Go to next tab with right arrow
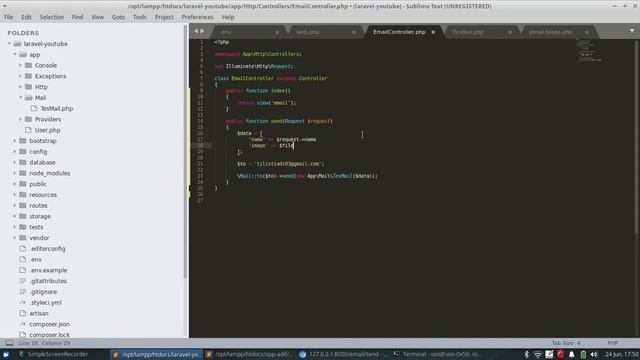640x360 pixels. (x=202, y=31)
